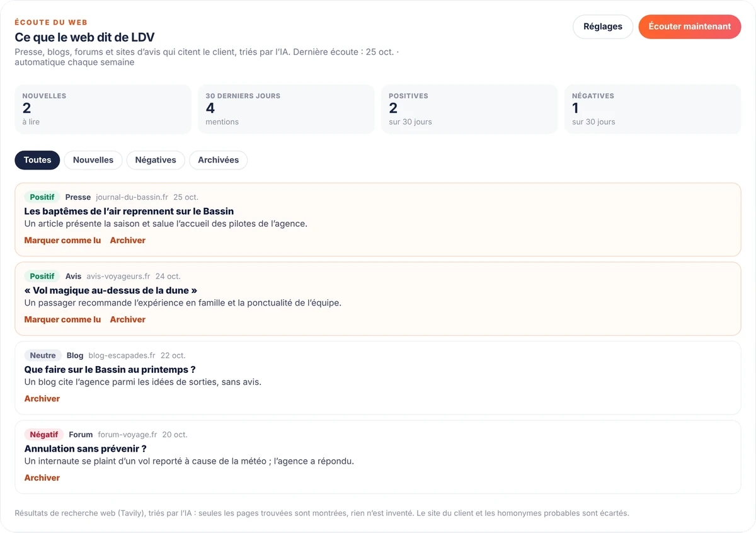
Task: Click the date '20 oct.' on the Forum mention
Action: [175, 435]
